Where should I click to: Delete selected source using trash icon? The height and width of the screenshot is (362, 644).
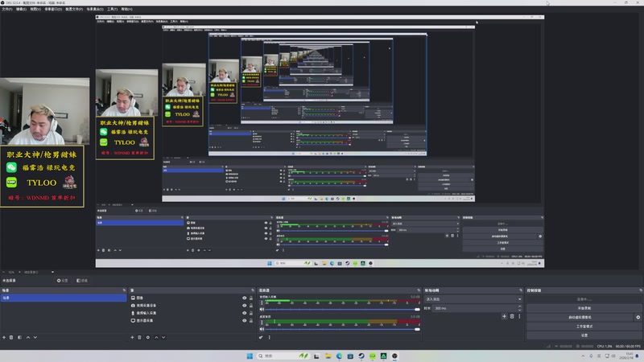point(139,337)
